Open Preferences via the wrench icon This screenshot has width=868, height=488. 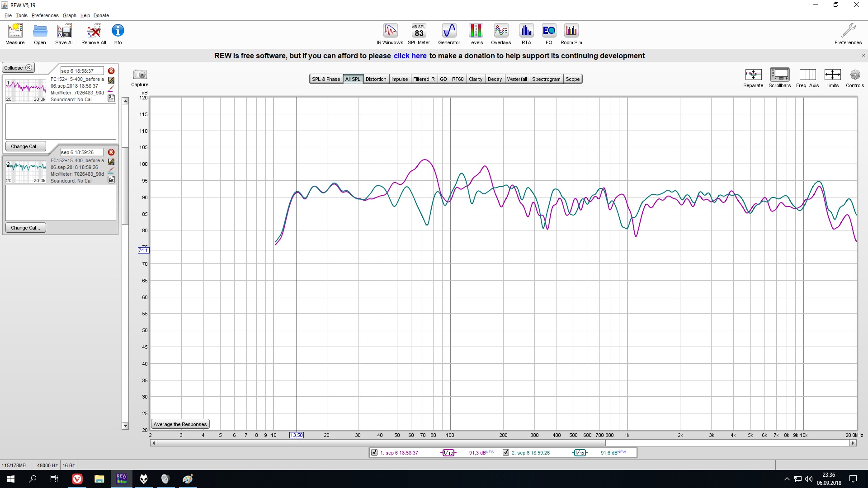click(x=848, y=34)
